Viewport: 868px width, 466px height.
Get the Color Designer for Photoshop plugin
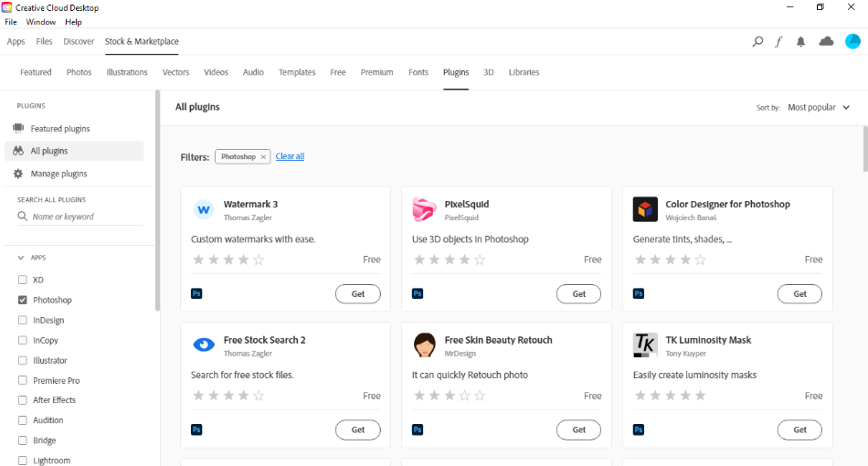pos(799,294)
